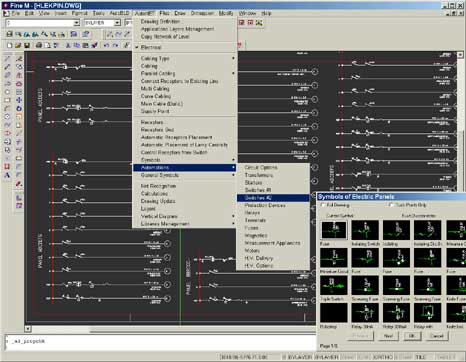Click in the command line input area
466x362 pixels.
(x=160, y=342)
